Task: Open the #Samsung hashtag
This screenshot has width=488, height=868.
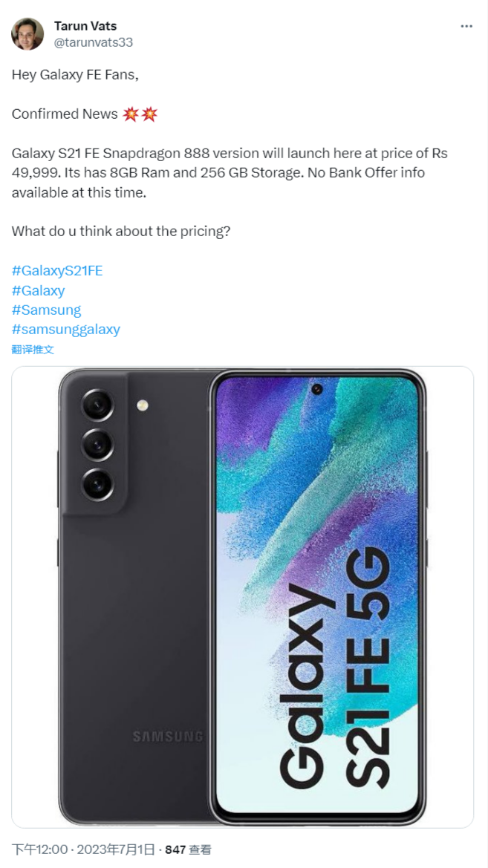Action: pyautogui.click(x=46, y=310)
